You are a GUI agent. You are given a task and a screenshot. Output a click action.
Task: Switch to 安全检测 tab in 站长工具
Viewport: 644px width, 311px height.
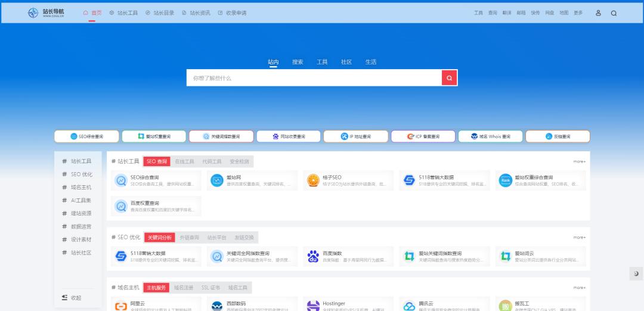coord(240,161)
